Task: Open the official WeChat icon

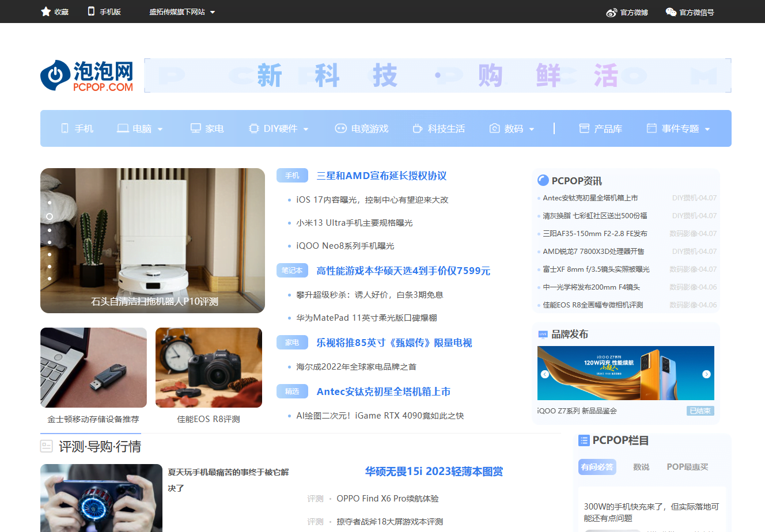Action: point(671,12)
